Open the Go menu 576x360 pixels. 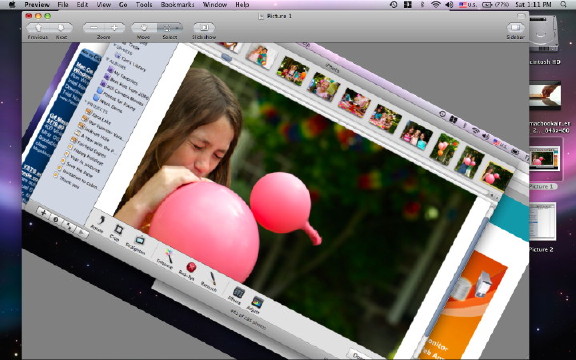[x=123, y=5]
